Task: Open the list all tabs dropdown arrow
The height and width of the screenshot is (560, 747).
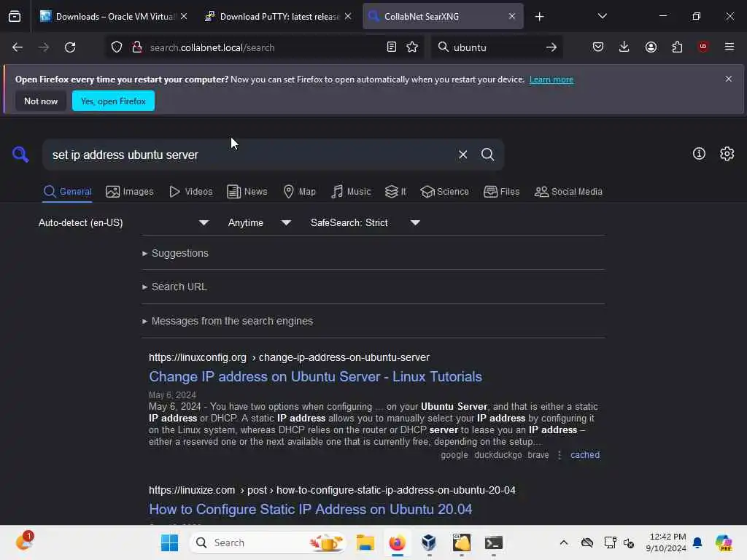Action: pyautogui.click(x=602, y=17)
